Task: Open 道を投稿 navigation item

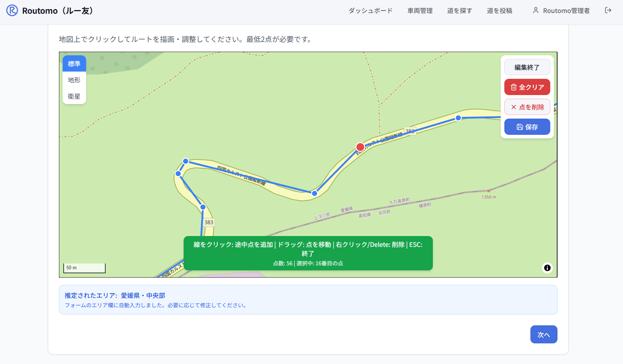Action: (499, 11)
